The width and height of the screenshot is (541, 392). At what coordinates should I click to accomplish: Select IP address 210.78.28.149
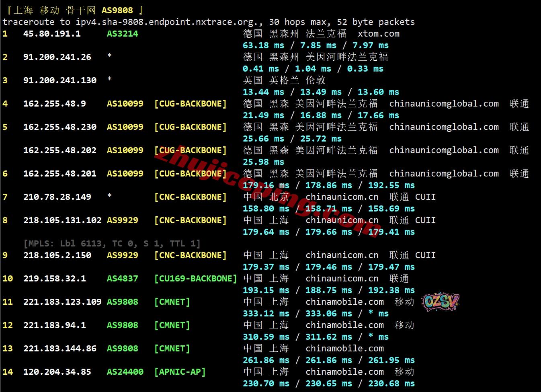coord(57,197)
